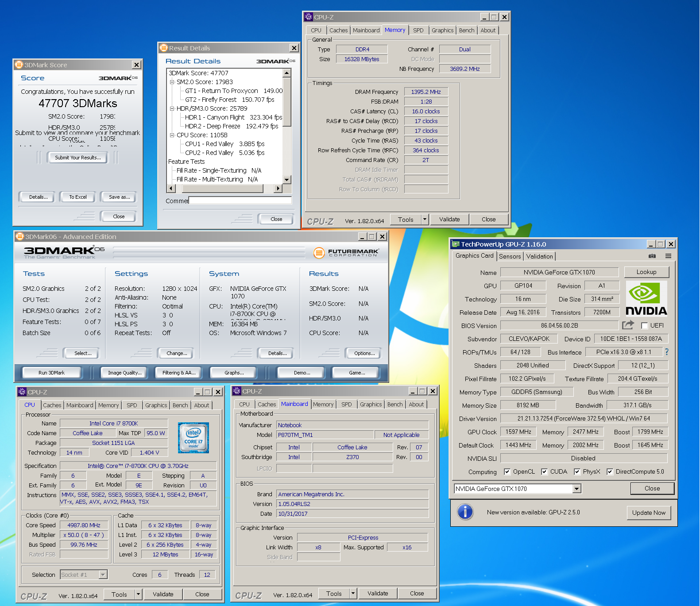Open Image Quality settings button
Image resolution: width=700 pixels, height=606 pixels.
pyautogui.click(x=125, y=373)
